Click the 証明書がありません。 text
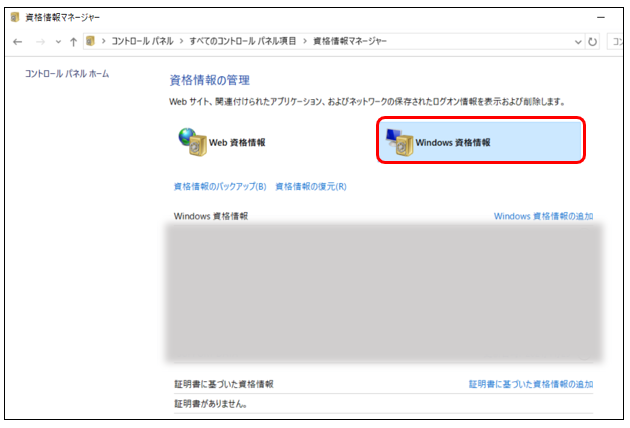Viewport: 630px width, 428px height. (211, 403)
